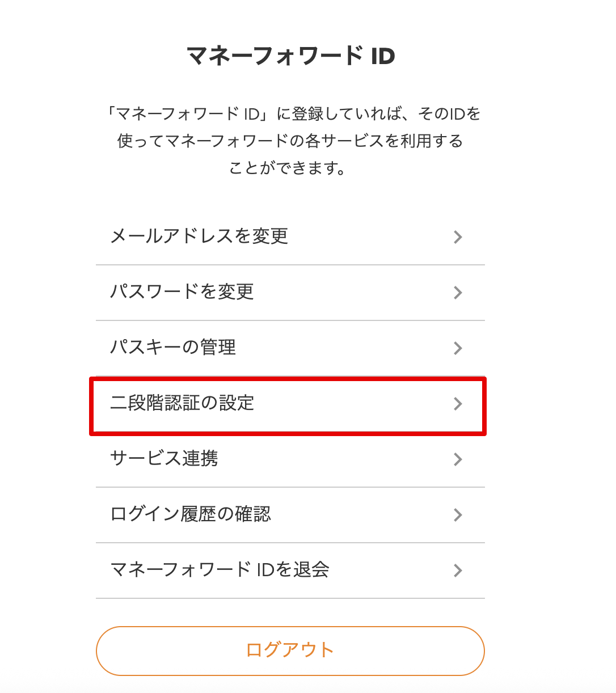The width and height of the screenshot is (616, 693).
Task: Click the arrow icon beside ログイン履歴の確認
Action: 458,515
